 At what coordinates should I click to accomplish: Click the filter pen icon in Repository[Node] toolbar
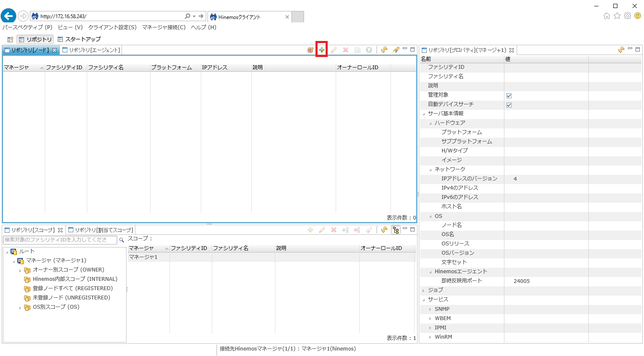pyautogui.click(x=396, y=50)
